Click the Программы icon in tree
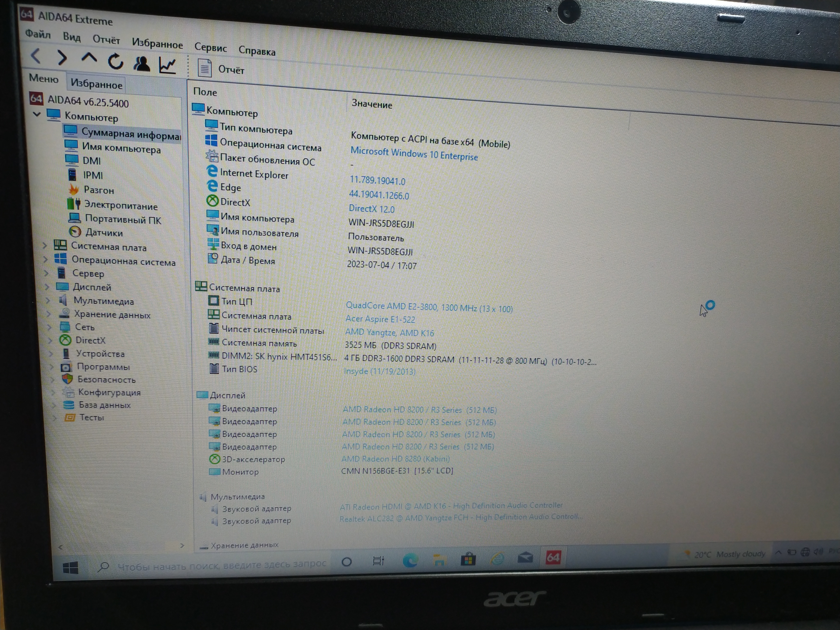 (66, 367)
